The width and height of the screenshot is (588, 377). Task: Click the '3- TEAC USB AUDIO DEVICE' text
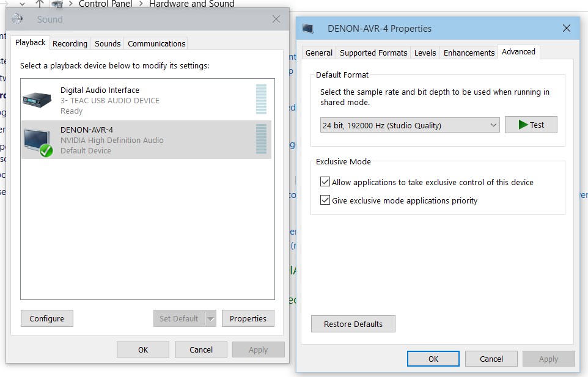110,100
